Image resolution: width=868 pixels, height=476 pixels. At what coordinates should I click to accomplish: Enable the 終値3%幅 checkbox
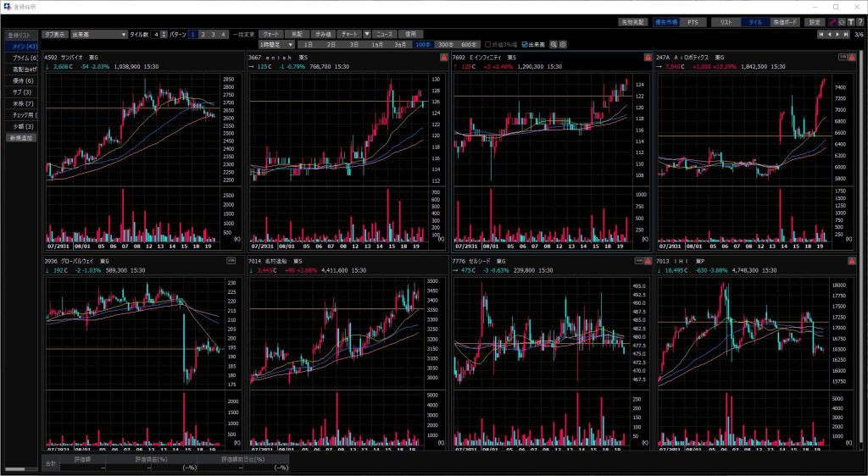487,44
